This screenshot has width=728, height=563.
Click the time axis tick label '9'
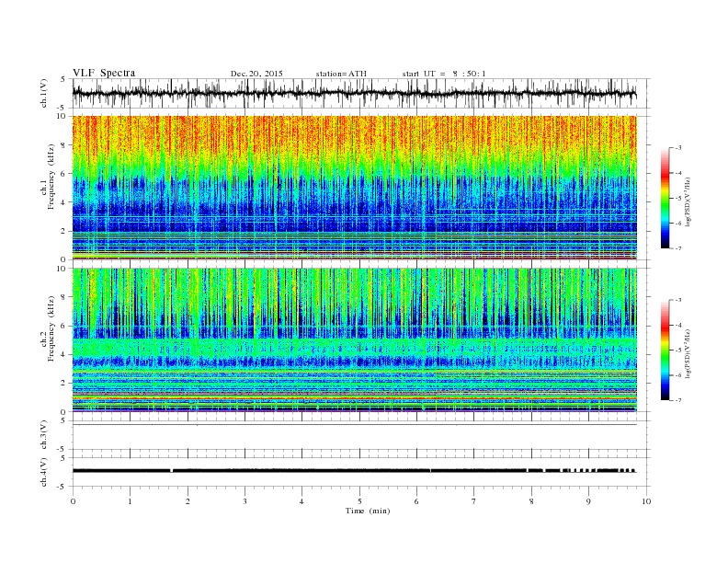coord(588,501)
